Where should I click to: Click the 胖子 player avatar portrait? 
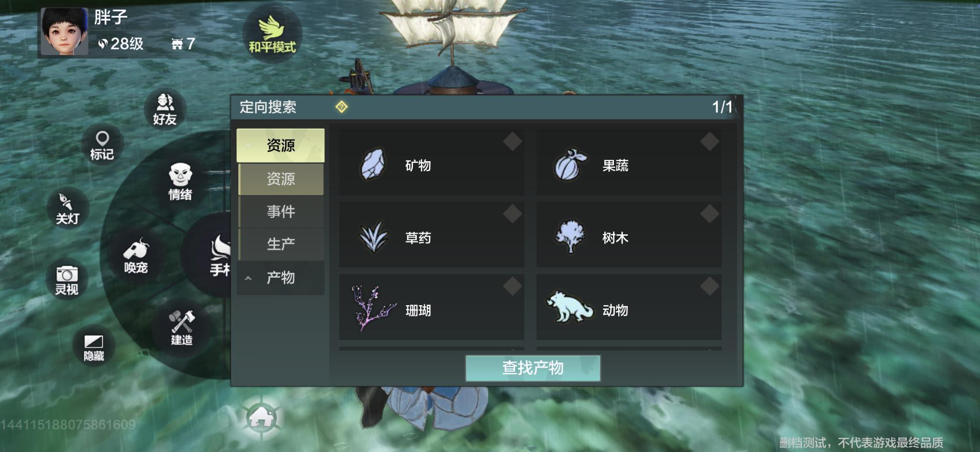point(64,32)
